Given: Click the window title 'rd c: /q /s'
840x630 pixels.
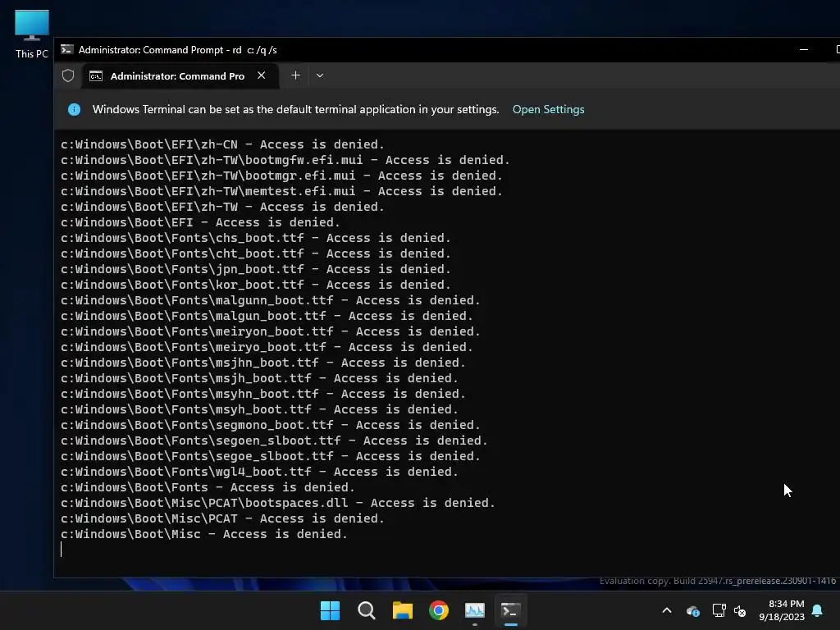Looking at the screenshot, I should [254, 50].
